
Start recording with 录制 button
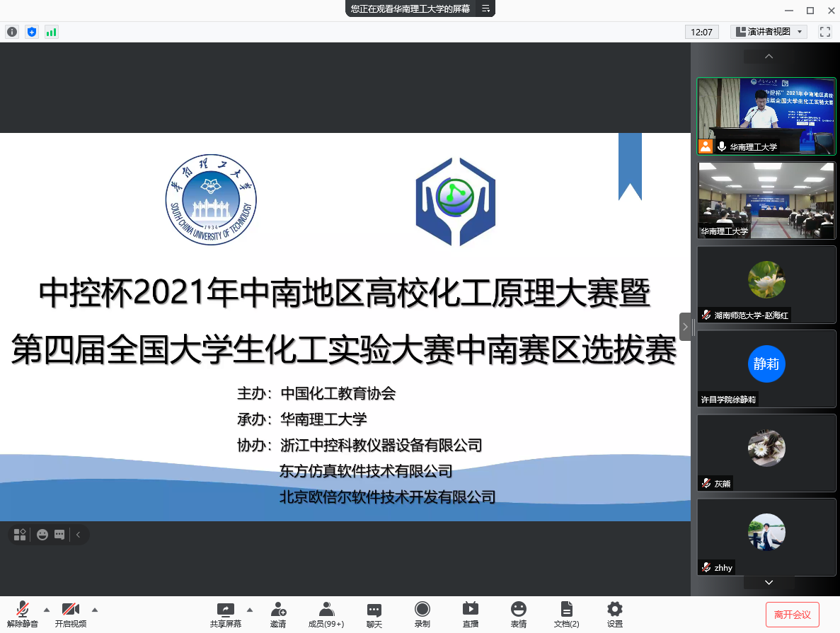click(422, 614)
